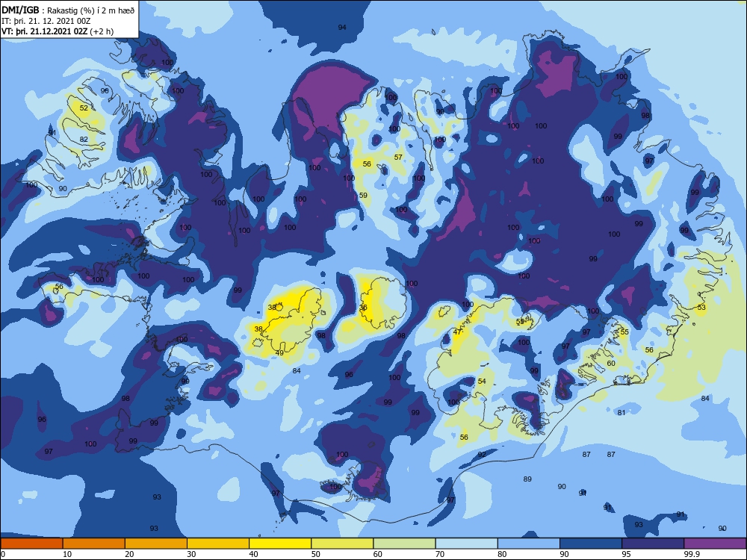747x560 pixels.
Task: Click the '36' value on the yellow glacier
Action: point(364,308)
